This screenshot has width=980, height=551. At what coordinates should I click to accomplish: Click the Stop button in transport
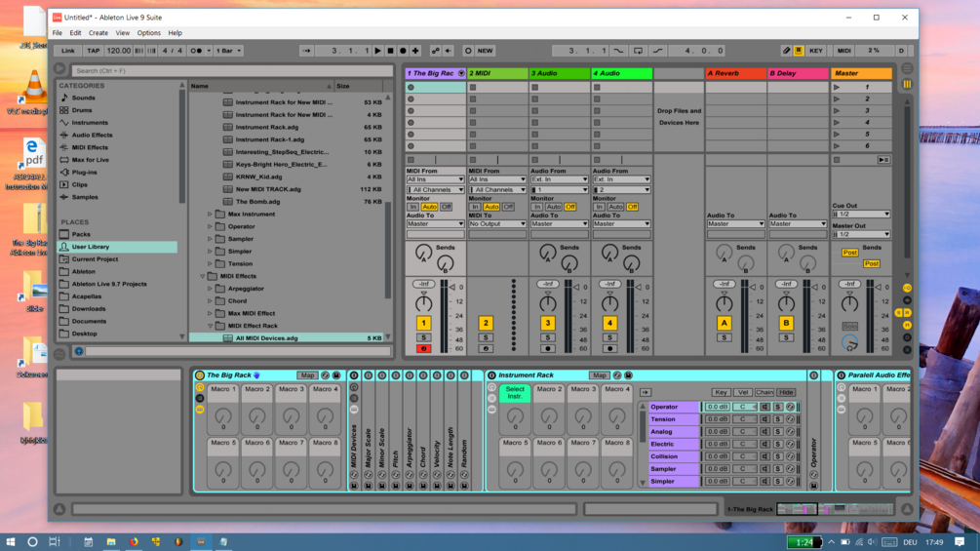(391, 51)
